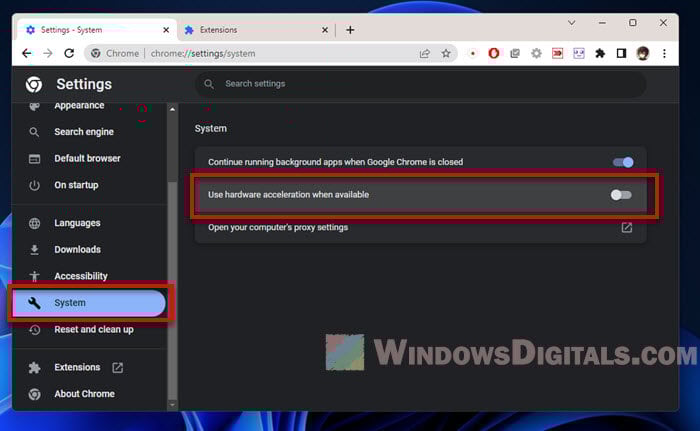Image resolution: width=700 pixels, height=431 pixels.
Task: Close the Extensions tab
Action: tap(325, 30)
